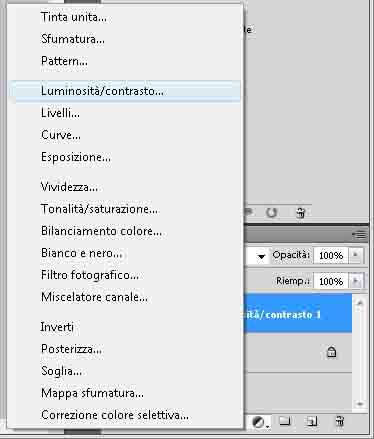
Task: Open the Opacità slider arrow
Action: tap(355, 255)
